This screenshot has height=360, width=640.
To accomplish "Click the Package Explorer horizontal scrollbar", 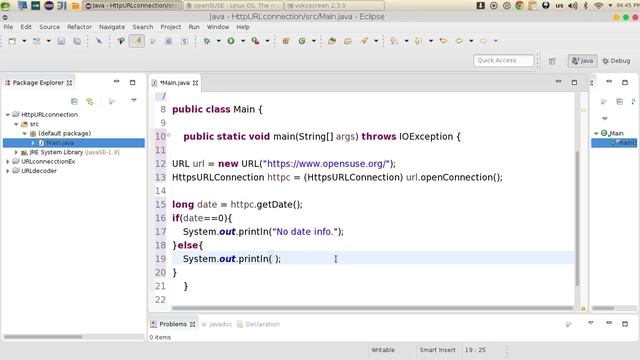I will tap(43, 337).
